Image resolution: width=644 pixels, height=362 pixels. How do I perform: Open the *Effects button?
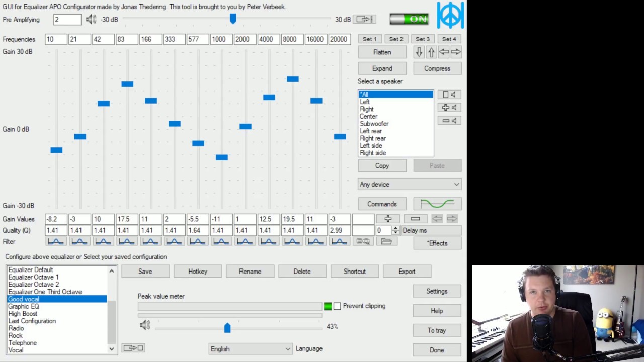[x=437, y=243]
